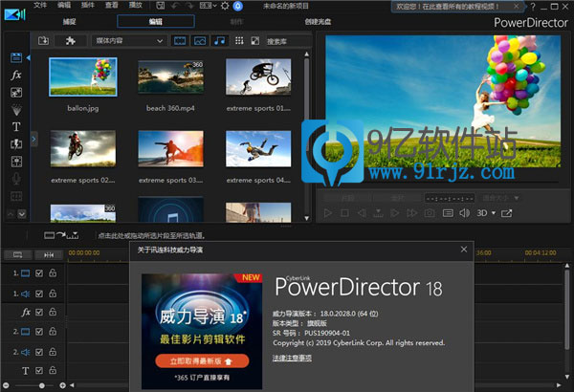
Task: Open the Audio Mixing Room sidebar icon
Action: tap(16, 162)
